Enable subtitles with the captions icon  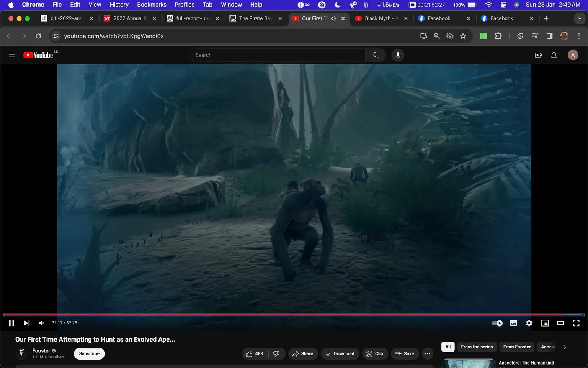513,323
